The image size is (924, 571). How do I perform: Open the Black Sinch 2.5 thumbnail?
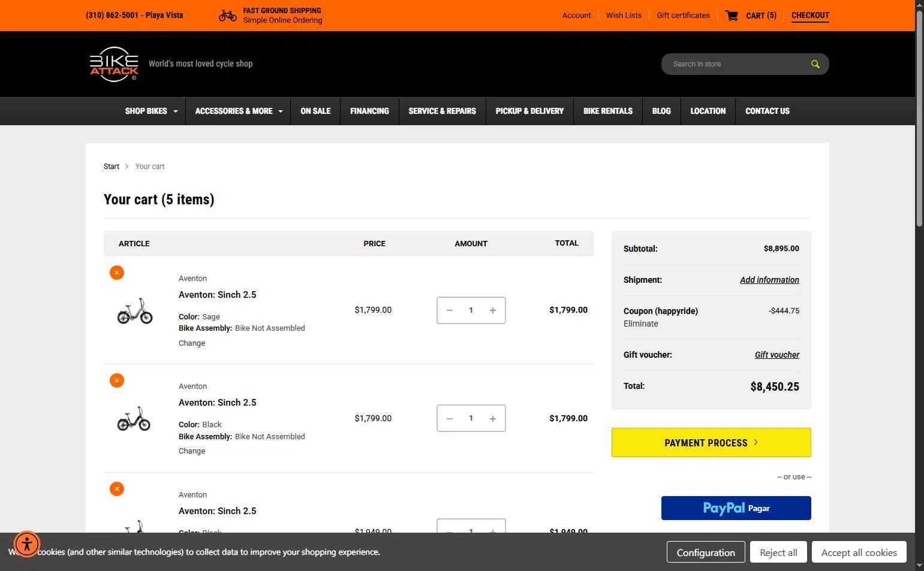tap(134, 418)
